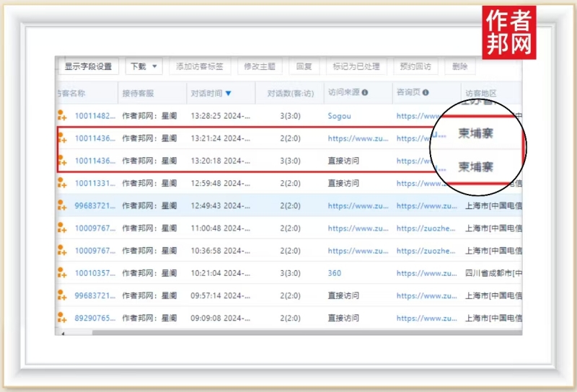
Task: Click the info icon beside 咨询页 header
Action: (426, 93)
